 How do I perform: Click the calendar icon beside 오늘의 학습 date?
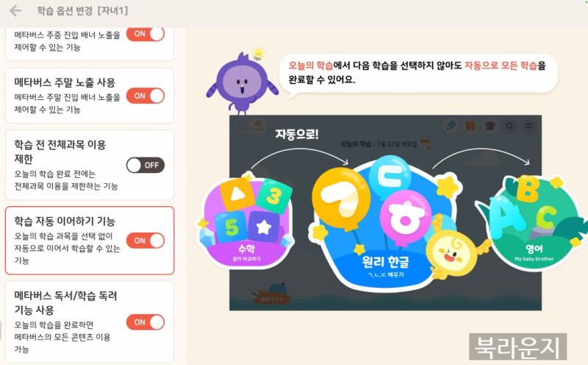click(x=425, y=143)
